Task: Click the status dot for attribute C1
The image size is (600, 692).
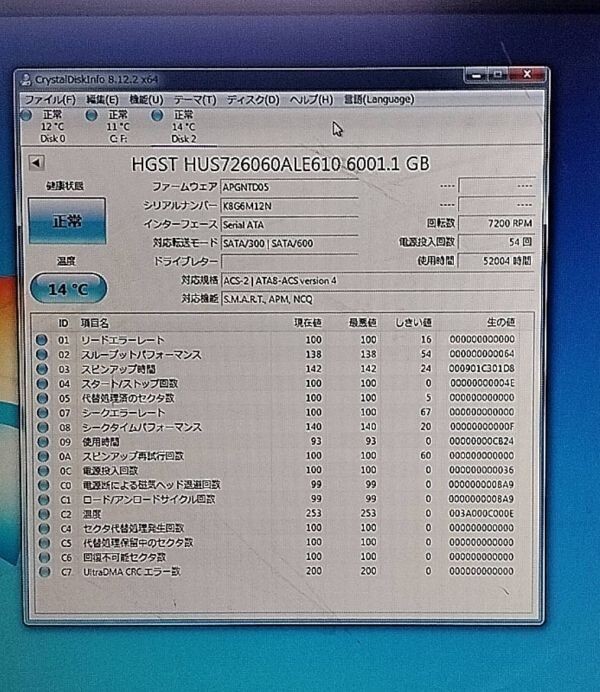Action: [x=44, y=500]
